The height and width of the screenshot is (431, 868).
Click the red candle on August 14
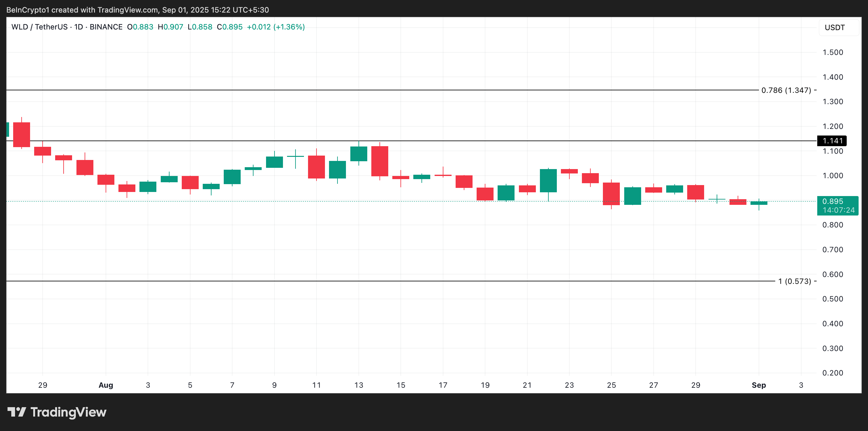379,161
